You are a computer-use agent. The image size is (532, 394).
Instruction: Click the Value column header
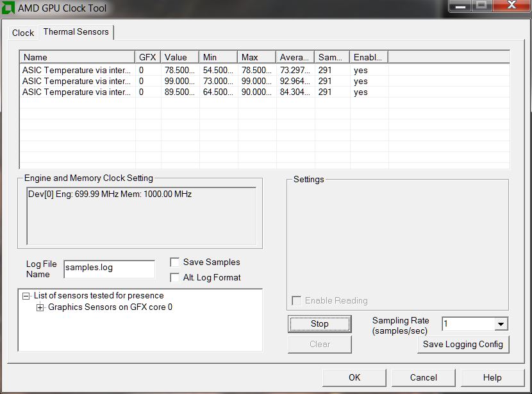click(x=180, y=57)
